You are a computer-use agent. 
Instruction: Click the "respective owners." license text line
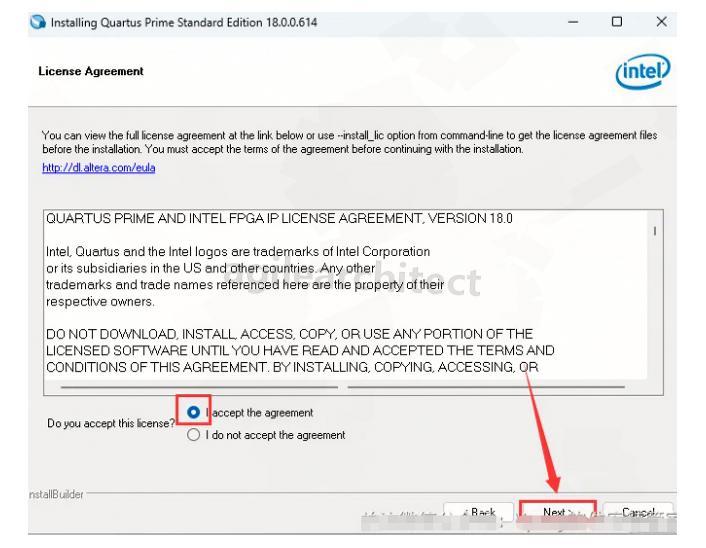(x=100, y=302)
